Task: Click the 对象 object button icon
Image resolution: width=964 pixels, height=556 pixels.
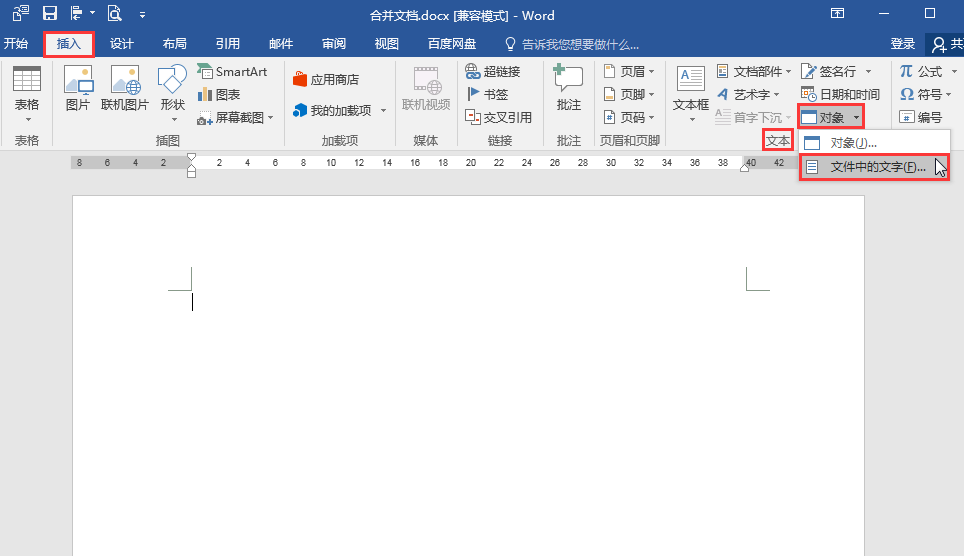Action: click(x=810, y=117)
